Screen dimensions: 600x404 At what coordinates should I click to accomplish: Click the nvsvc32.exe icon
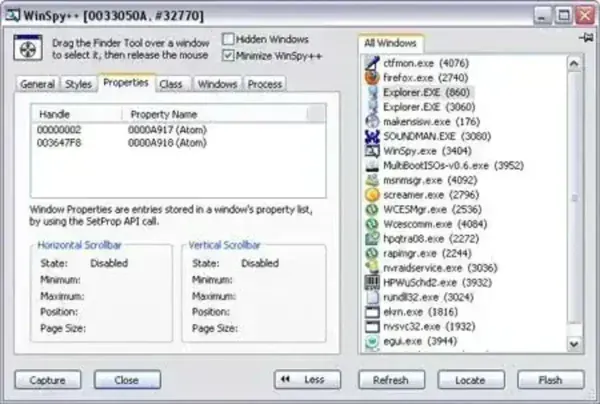click(x=372, y=326)
